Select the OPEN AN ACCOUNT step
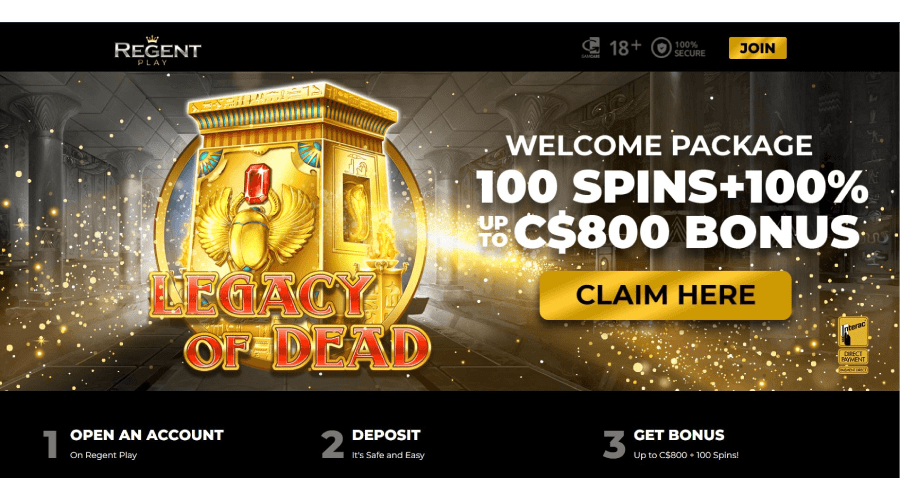This screenshot has width=900, height=500. (x=146, y=435)
